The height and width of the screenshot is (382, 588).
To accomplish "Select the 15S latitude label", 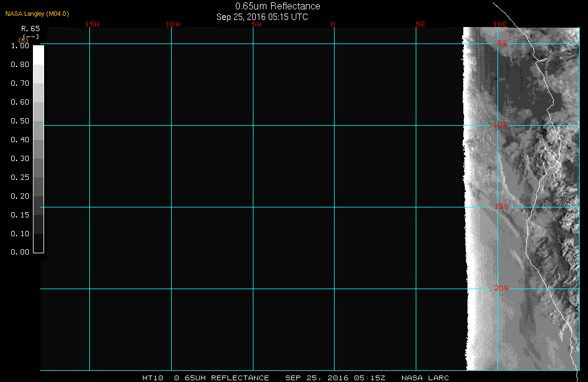I will point(500,207).
